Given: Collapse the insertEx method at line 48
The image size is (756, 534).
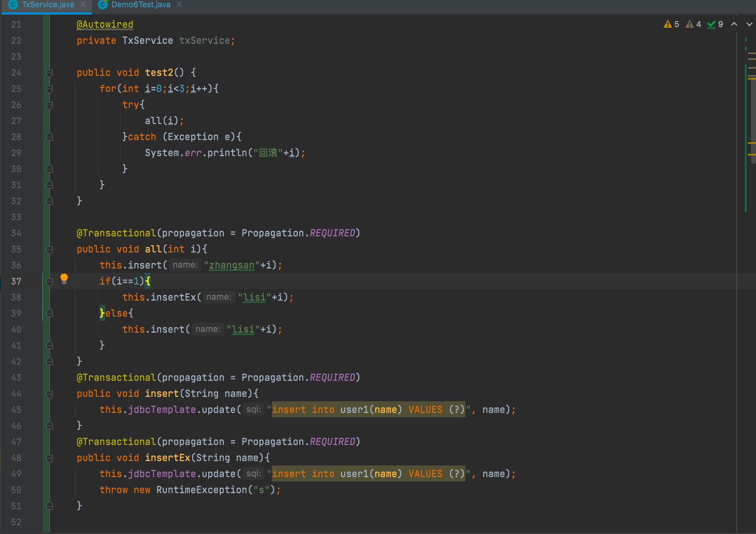Looking at the screenshot, I should point(50,458).
